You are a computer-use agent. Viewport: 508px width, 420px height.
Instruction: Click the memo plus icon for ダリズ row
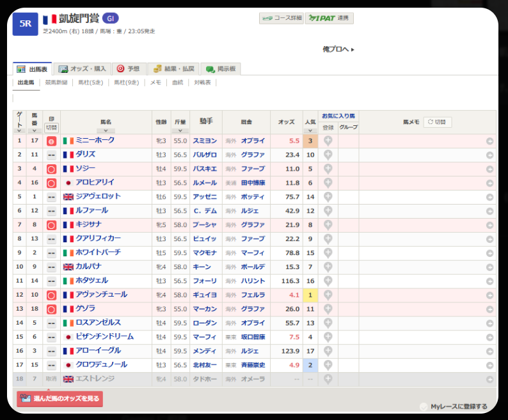489,155
